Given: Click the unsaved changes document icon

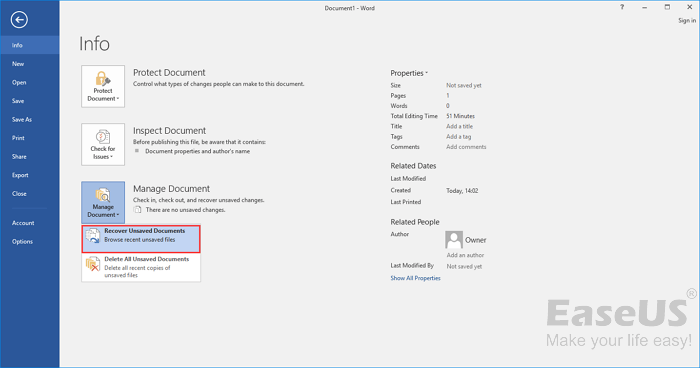Looking at the screenshot, I should (x=138, y=210).
